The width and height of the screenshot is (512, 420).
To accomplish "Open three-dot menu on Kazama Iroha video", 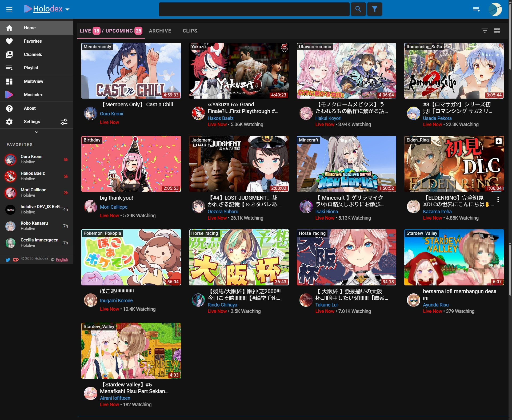I will point(498,200).
